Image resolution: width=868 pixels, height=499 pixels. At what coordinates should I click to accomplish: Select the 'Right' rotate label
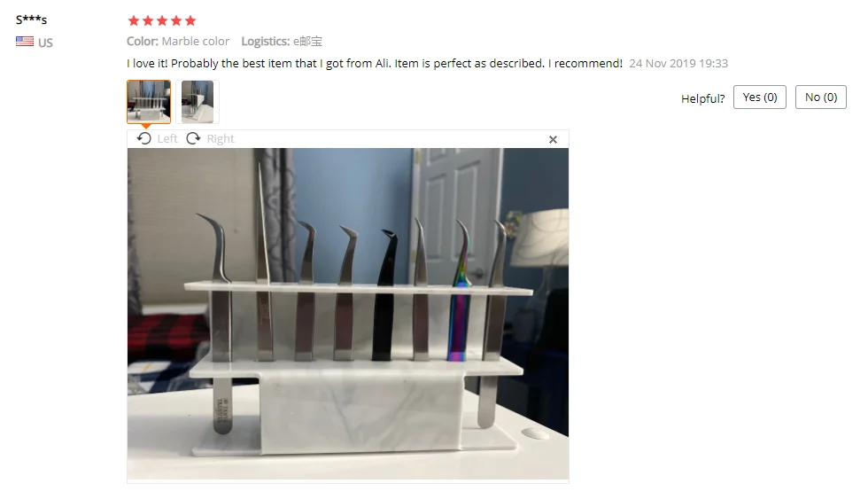pyautogui.click(x=221, y=138)
